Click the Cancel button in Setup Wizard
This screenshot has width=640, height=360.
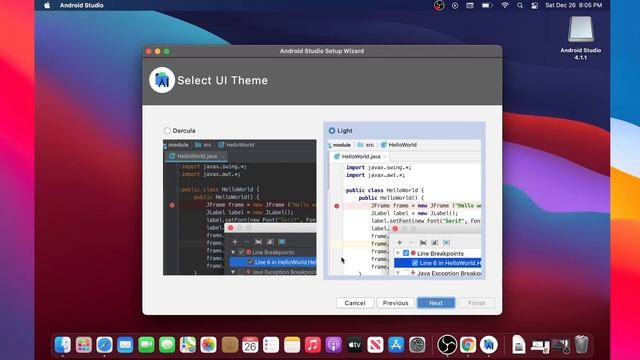pos(355,303)
